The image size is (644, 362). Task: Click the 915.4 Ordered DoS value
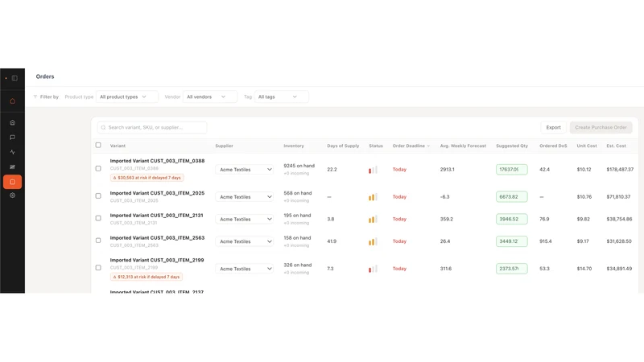pos(546,241)
